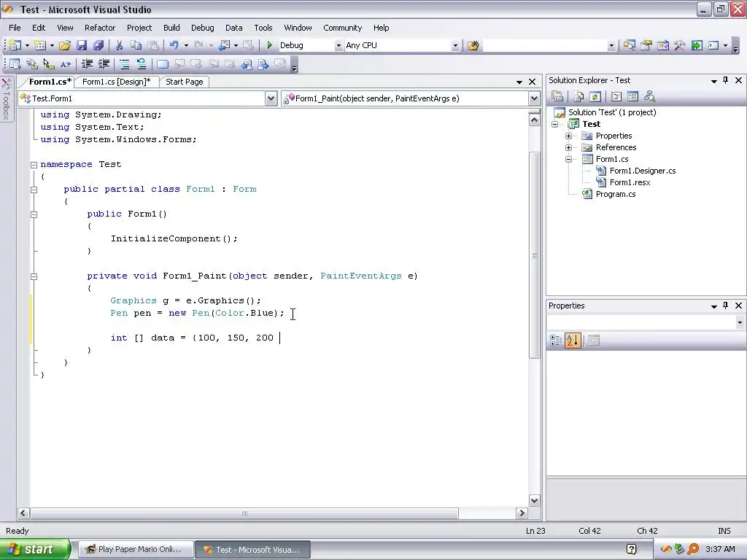This screenshot has height=560, width=747.
Task: Copy selection using the toolbar copy icon
Action: point(136,45)
